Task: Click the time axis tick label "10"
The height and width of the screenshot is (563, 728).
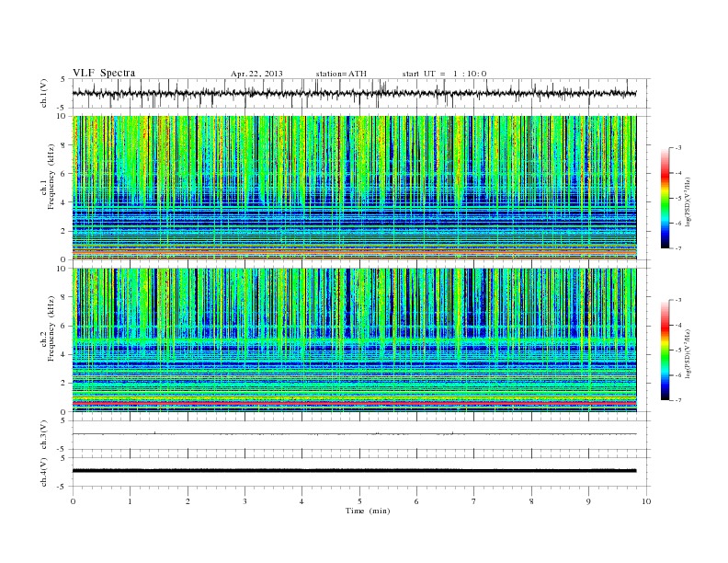Action: pyautogui.click(x=646, y=501)
